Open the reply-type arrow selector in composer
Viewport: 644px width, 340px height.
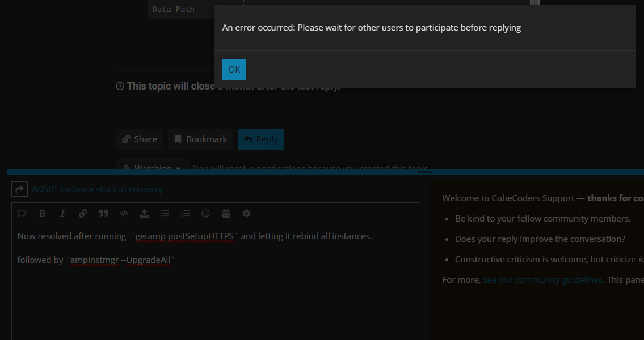click(x=19, y=189)
